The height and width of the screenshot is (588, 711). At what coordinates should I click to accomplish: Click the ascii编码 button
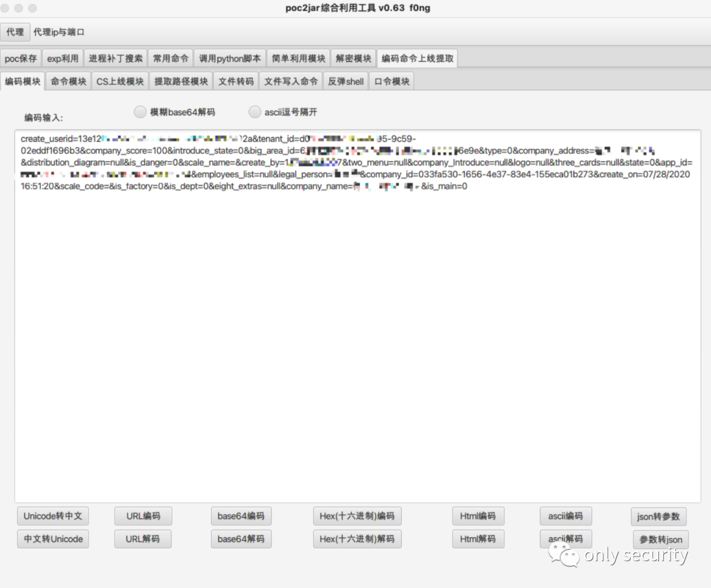[x=566, y=516]
